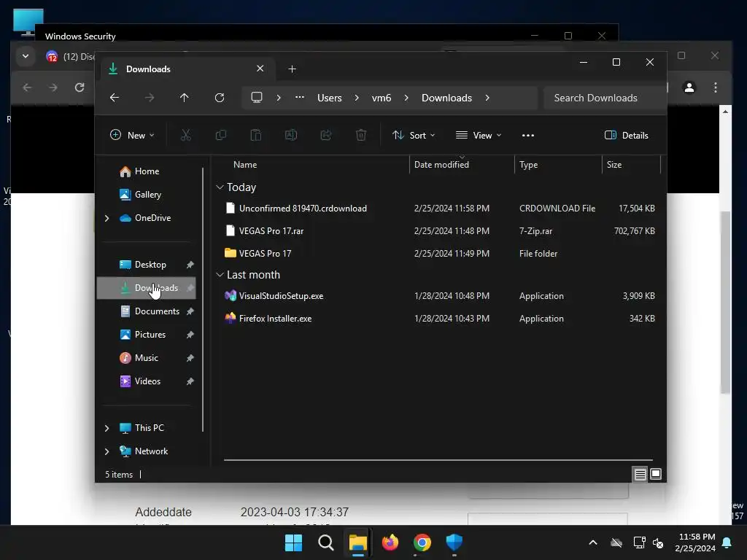Click the Paste clipboard icon in toolbar
This screenshot has height=560, width=747.
(256, 135)
